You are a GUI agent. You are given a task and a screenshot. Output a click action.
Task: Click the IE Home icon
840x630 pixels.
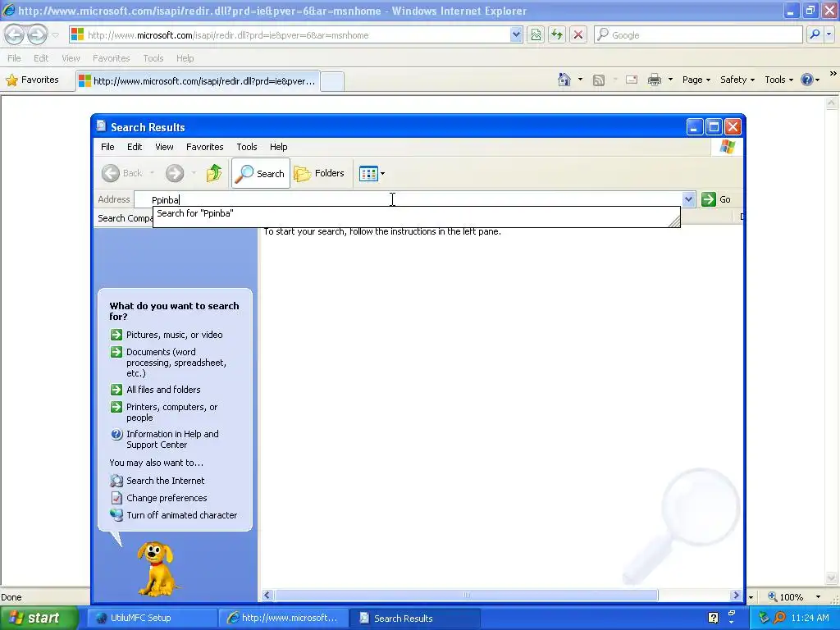564,80
